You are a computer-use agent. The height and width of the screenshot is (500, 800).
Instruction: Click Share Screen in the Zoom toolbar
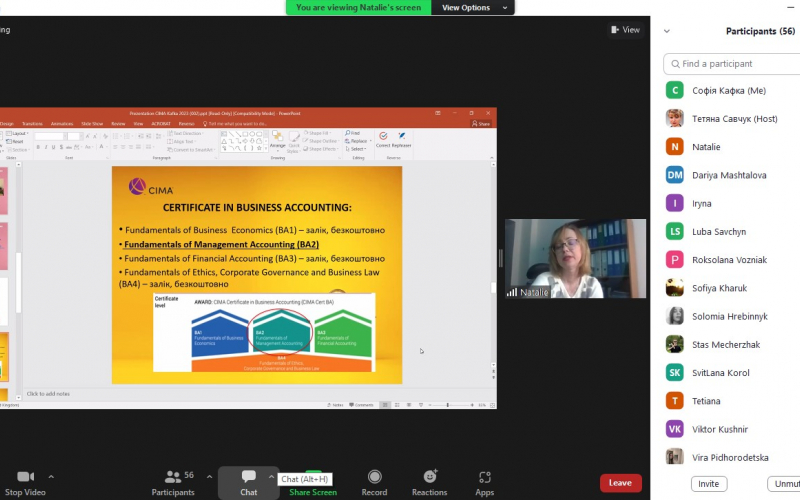313,492
